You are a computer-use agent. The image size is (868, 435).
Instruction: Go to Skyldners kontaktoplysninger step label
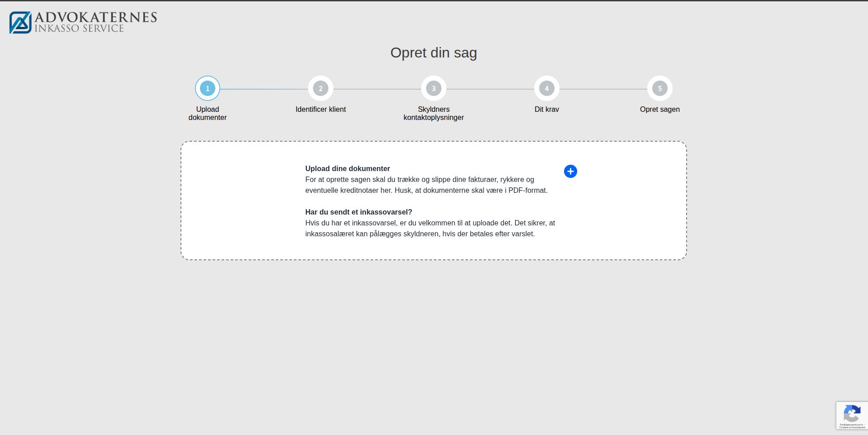pyautogui.click(x=434, y=113)
